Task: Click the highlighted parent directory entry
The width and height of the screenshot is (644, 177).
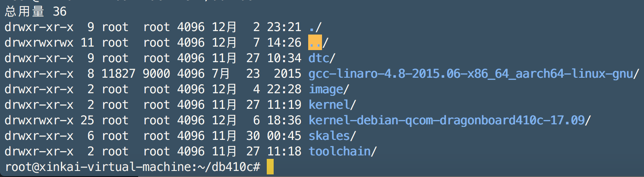Action: 315,43
